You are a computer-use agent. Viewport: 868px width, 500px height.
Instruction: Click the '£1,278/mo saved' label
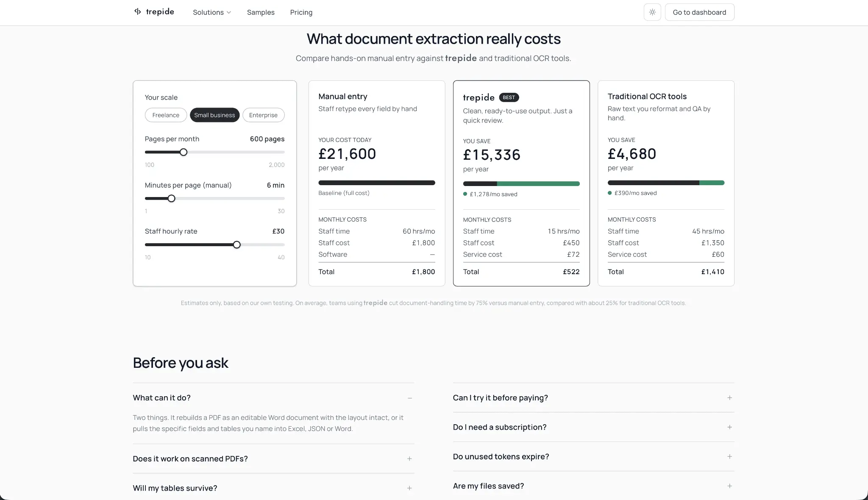point(493,194)
